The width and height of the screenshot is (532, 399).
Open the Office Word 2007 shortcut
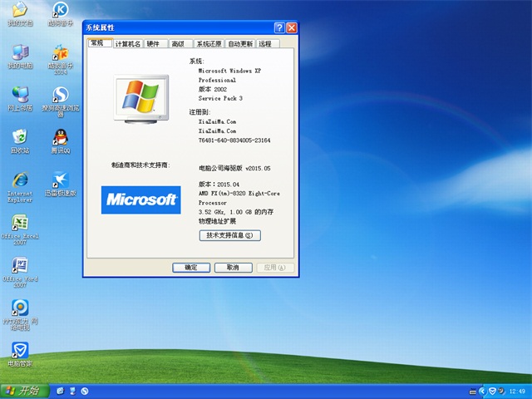tap(19, 266)
